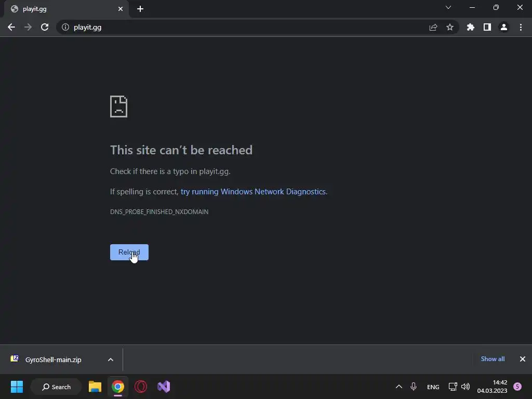This screenshot has width=532, height=399.
Task: Click the taskbar Search box
Action: coord(56,387)
